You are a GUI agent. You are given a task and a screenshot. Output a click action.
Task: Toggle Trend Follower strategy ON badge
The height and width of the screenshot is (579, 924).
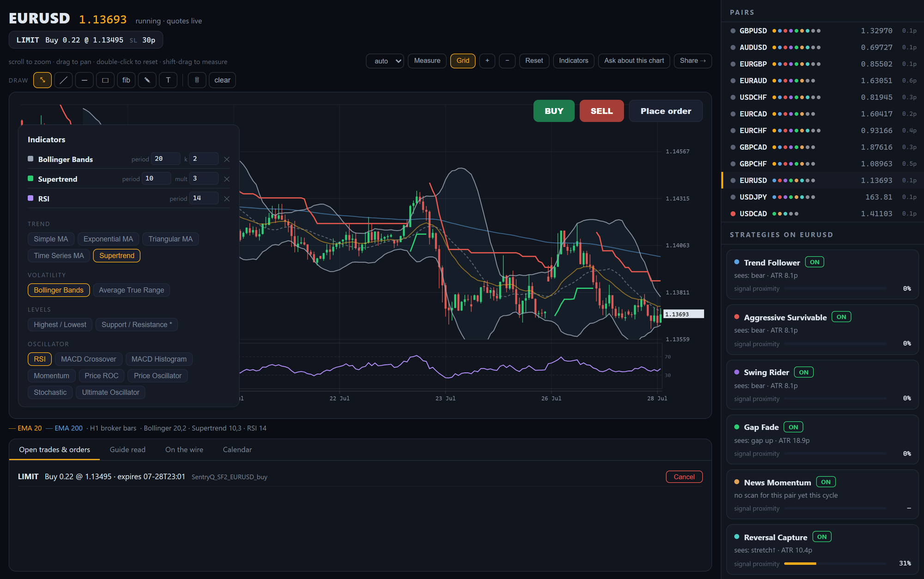(x=815, y=262)
